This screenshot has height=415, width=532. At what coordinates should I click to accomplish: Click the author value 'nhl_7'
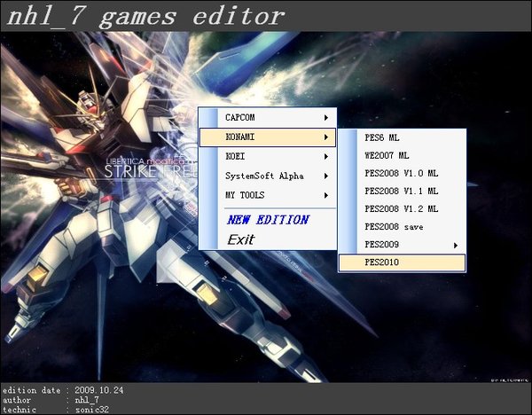[x=87, y=400]
